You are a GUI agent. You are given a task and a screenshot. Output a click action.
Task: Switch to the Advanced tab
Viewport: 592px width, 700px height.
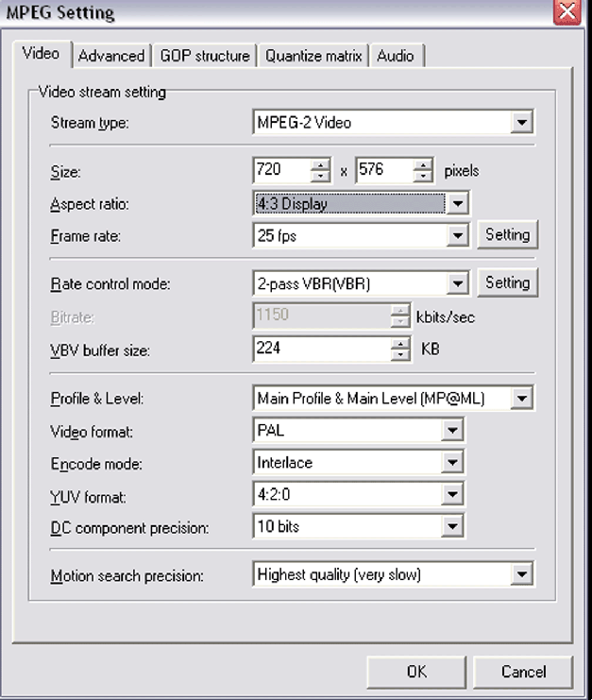pyautogui.click(x=111, y=56)
